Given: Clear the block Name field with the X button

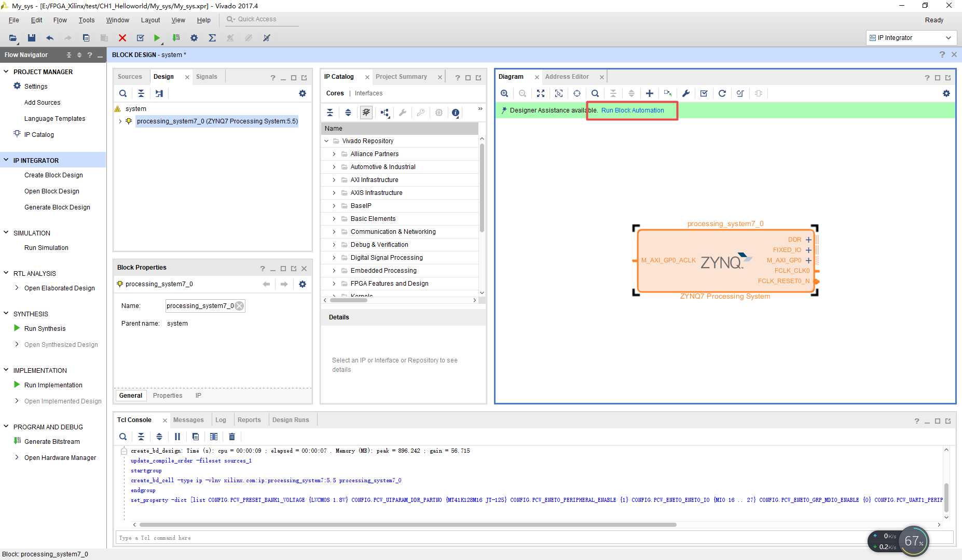Looking at the screenshot, I should coord(239,306).
